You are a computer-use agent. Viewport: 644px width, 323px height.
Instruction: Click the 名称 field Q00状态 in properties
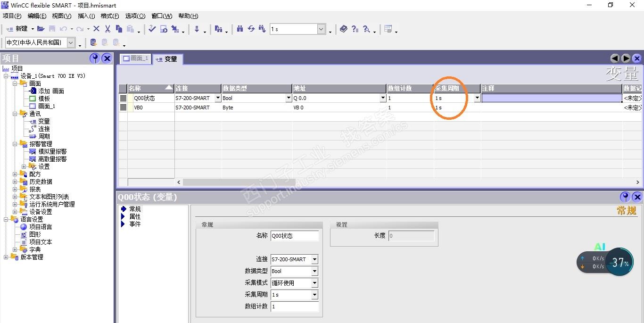coord(295,236)
